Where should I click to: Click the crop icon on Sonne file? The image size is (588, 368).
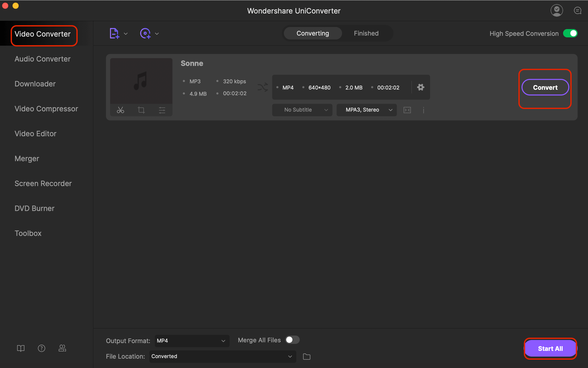(141, 110)
